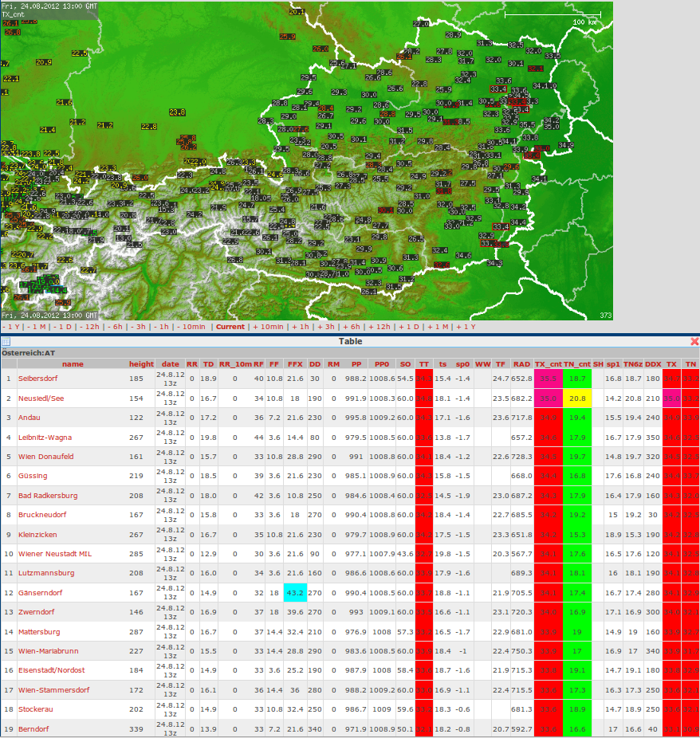
Task: Click magenta 35.5 TX_cnt cell for Seibersdorf
Action: [x=549, y=379]
